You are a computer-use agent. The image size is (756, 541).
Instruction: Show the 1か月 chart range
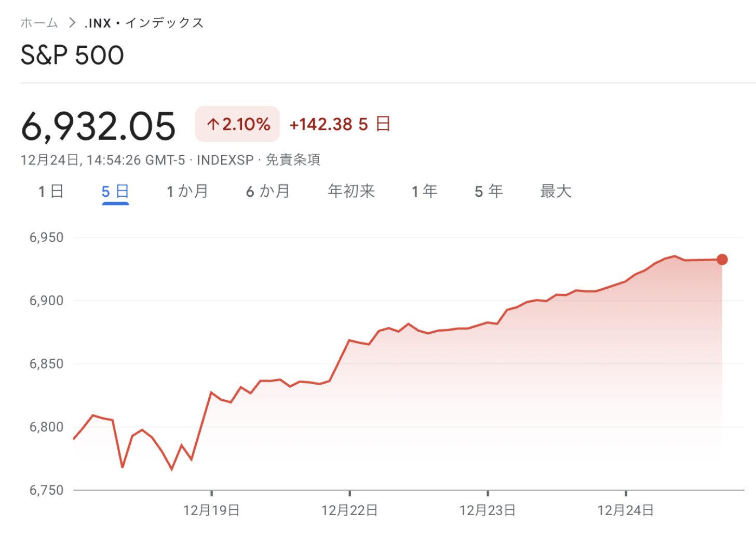(187, 192)
